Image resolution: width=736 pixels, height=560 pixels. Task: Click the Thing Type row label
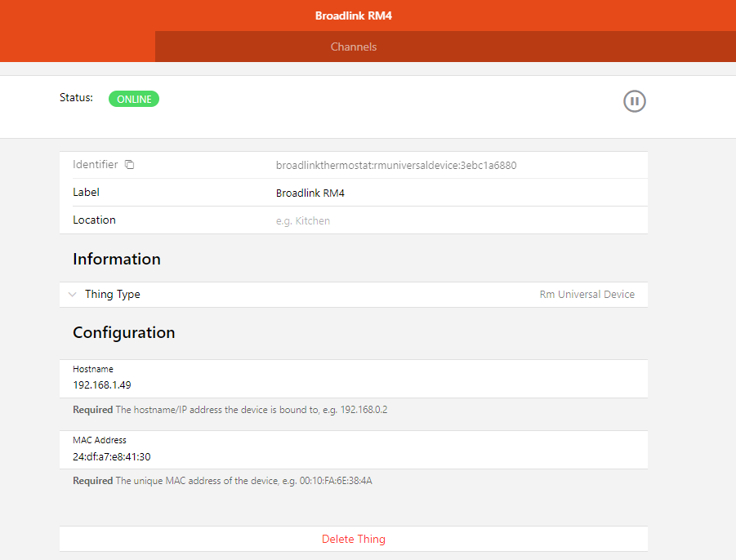click(x=113, y=295)
